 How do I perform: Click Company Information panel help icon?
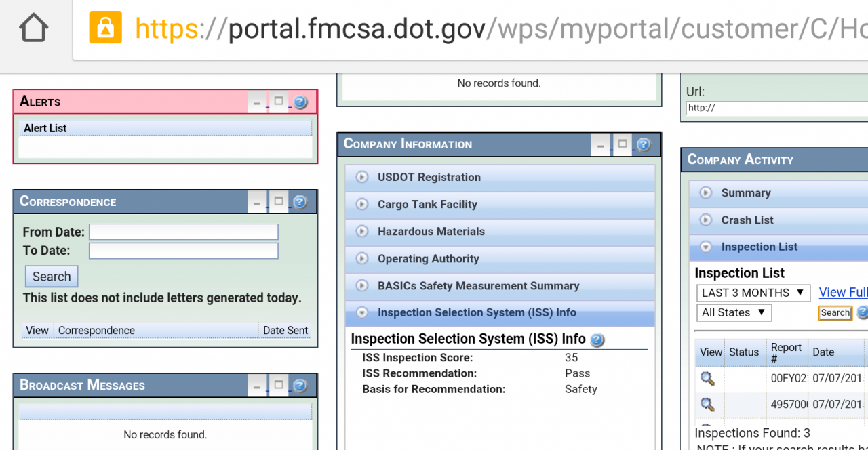click(644, 144)
